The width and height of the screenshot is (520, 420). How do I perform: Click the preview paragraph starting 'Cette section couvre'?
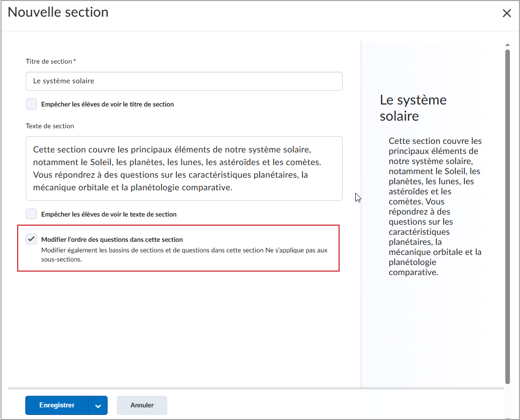(435, 206)
